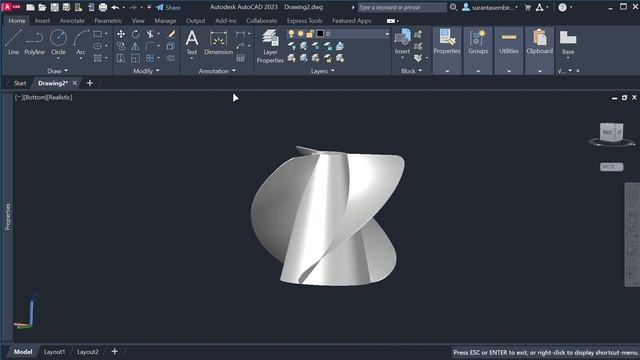Switch to the Layout1 tab
The image size is (640, 360).
coord(54,352)
